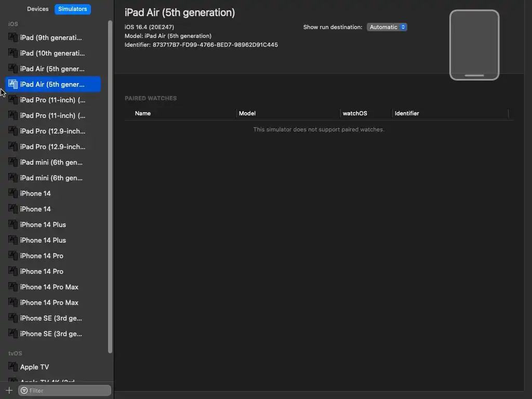The image size is (532, 399).
Task: Open the Automatic run destination dropdown
Action: tap(387, 27)
